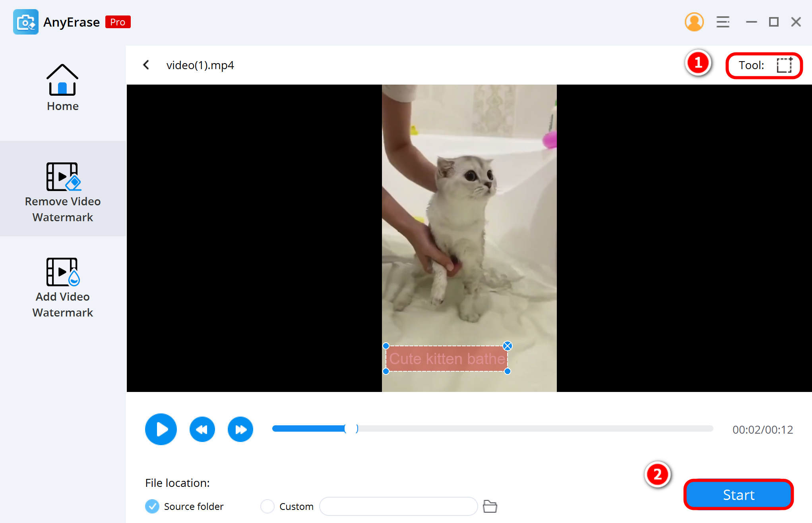Click the play button to preview video
Image resolution: width=812 pixels, height=523 pixels.
tap(161, 429)
